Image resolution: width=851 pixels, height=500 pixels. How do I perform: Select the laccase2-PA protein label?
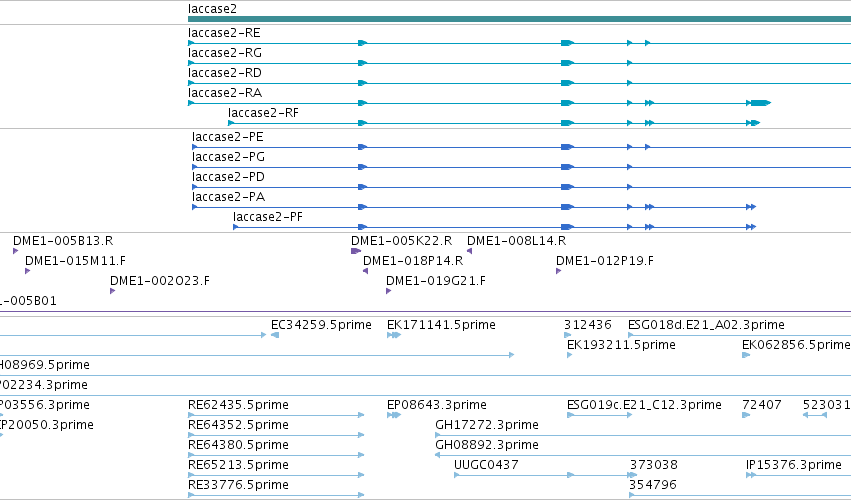tap(228, 197)
